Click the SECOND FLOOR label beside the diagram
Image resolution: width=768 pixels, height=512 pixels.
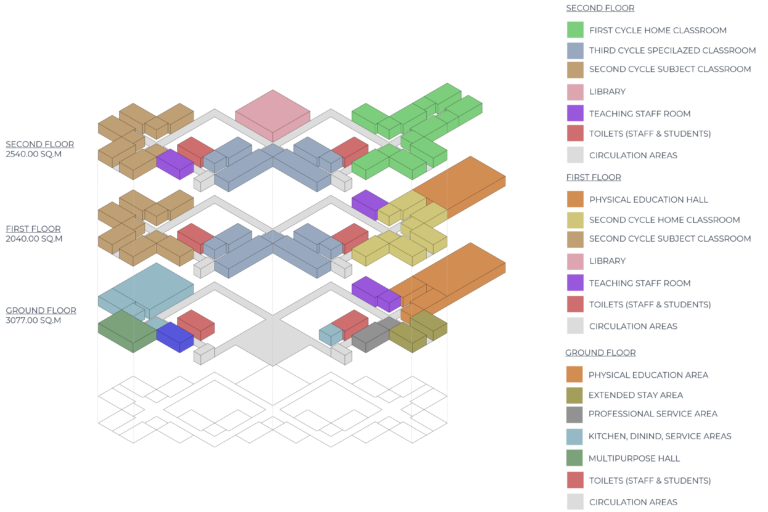point(40,144)
